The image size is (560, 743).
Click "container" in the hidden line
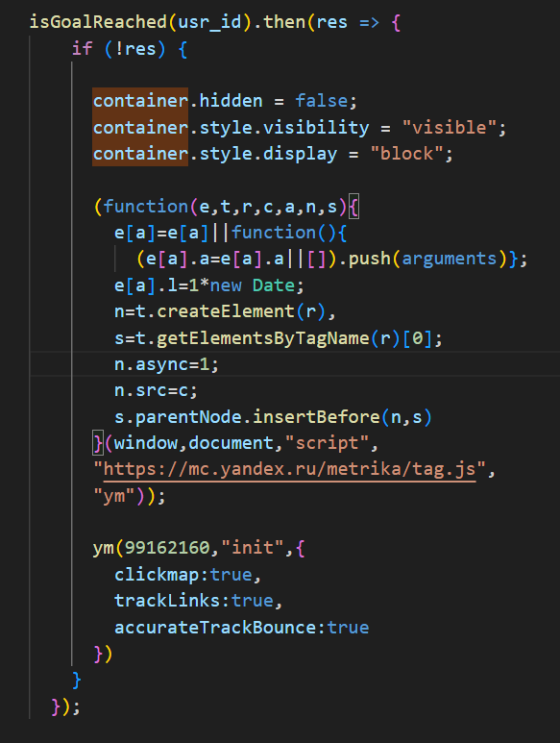click(140, 101)
